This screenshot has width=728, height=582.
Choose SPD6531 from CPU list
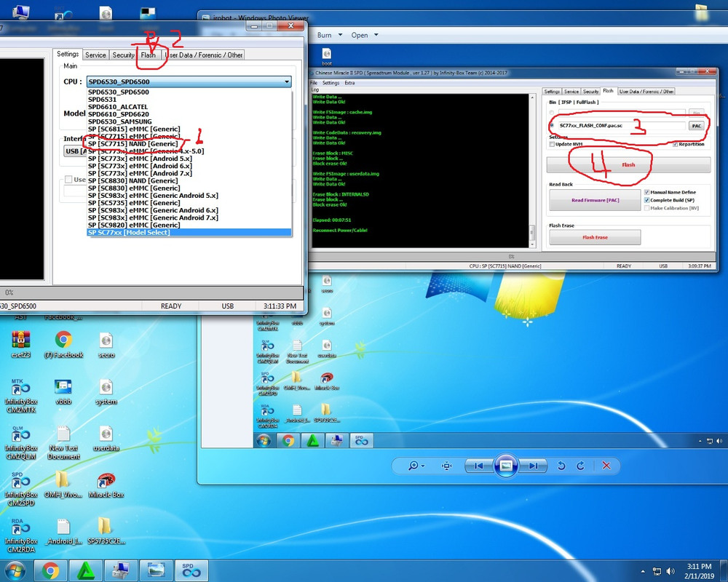pyautogui.click(x=189, y=100)
